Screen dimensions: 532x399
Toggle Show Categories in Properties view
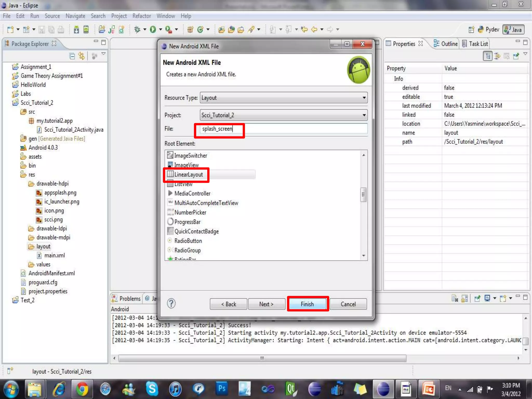[x=488, y=56]
